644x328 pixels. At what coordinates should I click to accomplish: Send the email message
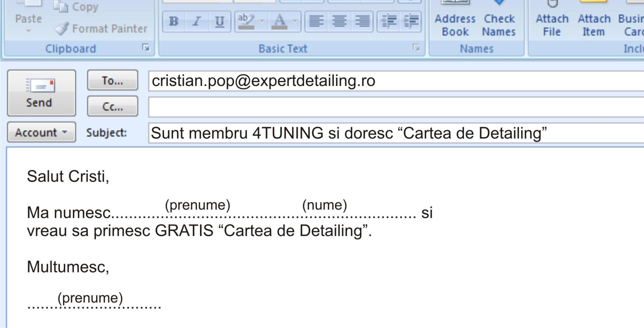pyautogui.click(x=41, y=93)
